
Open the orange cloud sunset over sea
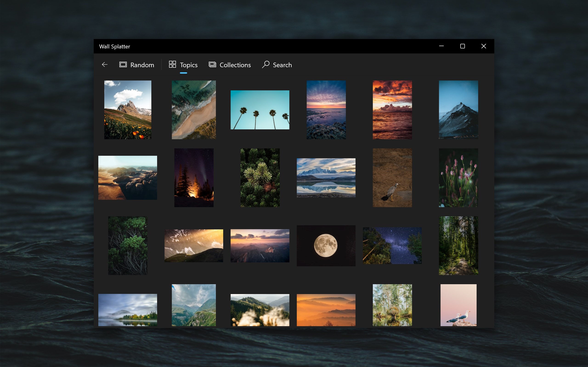coord(392,110)
